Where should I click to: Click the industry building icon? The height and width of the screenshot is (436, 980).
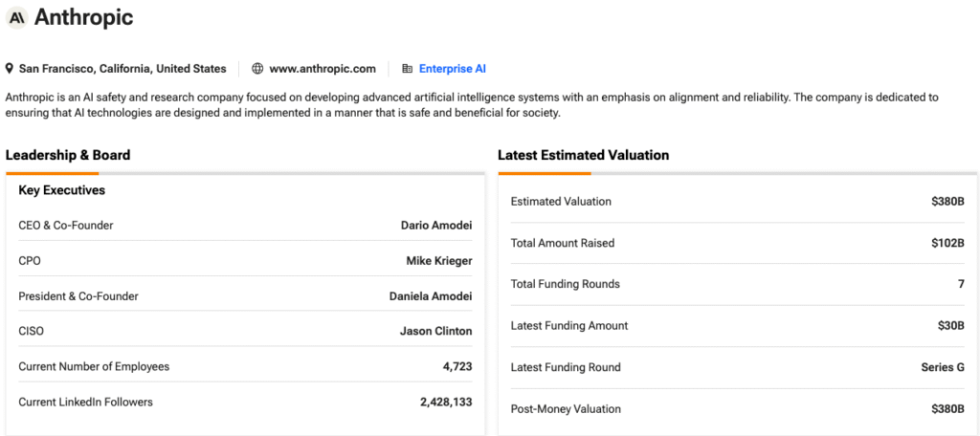(x=407, y=69)
